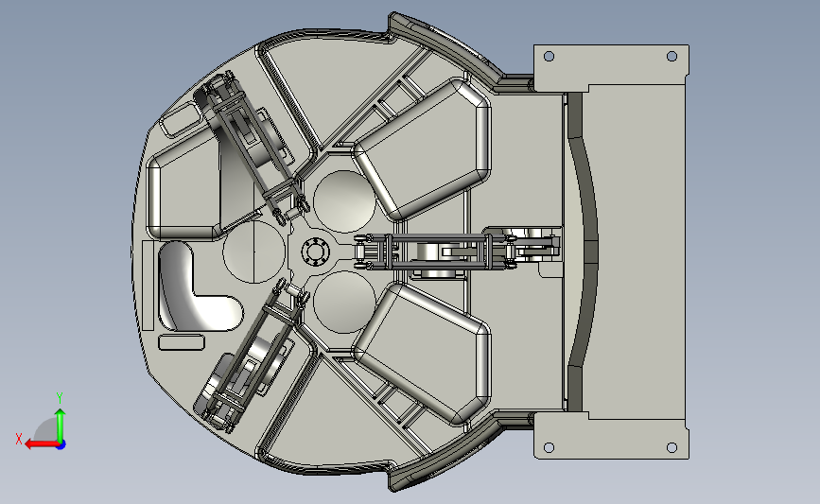Screen dimensions: 820x504
Task: Click the blue Z axis dot of triad
Action: [61, 444]
